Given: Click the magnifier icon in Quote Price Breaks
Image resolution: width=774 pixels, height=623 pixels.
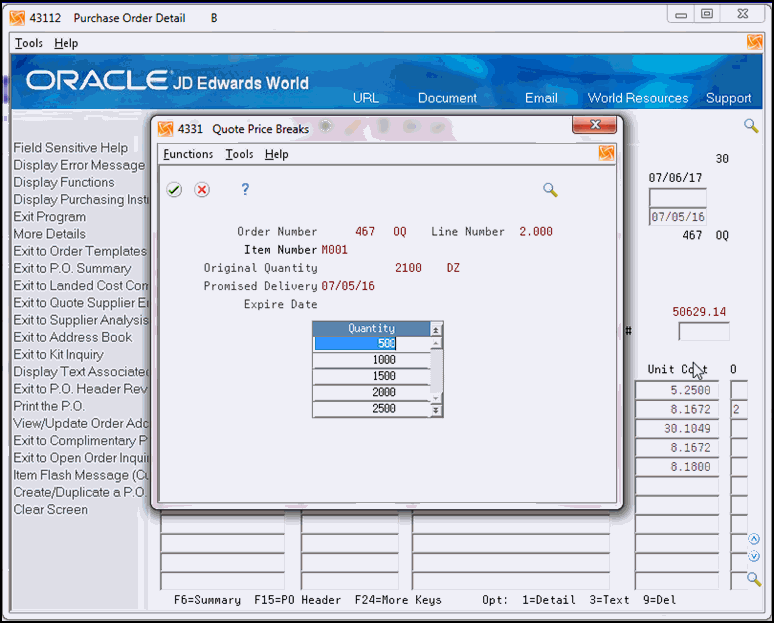Looking at the screenshot, I should (x=550, y=190).
